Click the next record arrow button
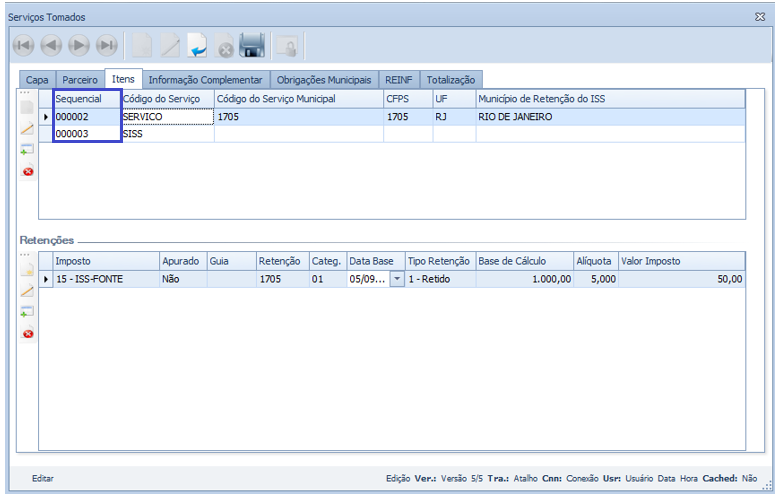The image size is (778, 496). [x=79, y=45]
